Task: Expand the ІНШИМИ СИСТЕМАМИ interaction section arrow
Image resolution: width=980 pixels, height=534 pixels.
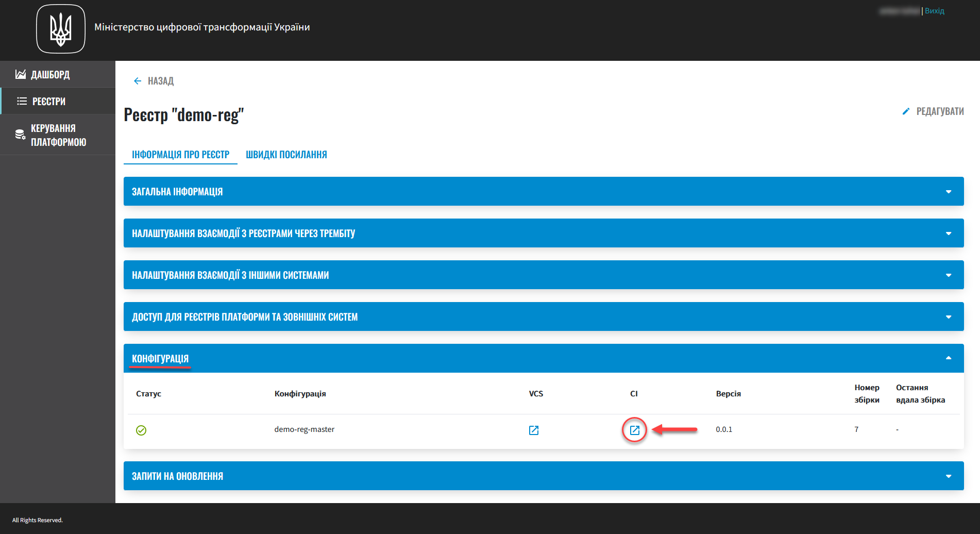Action: [949, 275]
